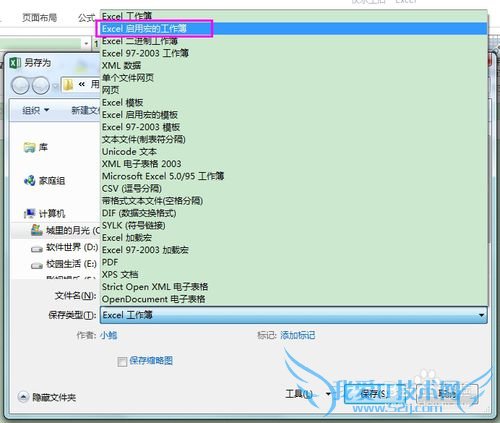Open drive 软件世界 (D:)
Viewport: 500px width, 423px height.
click(64, 248)
